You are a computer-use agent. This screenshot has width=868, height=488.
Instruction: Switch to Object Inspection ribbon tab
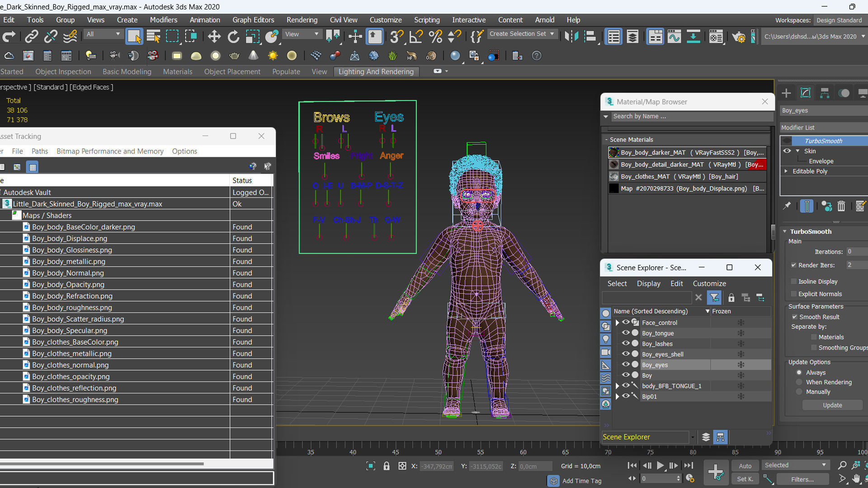[63, 72]
